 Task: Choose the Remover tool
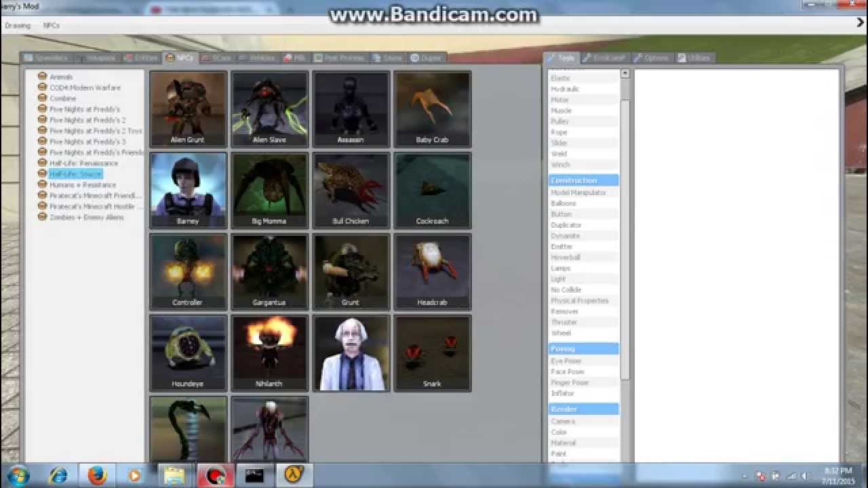point(564,312)
